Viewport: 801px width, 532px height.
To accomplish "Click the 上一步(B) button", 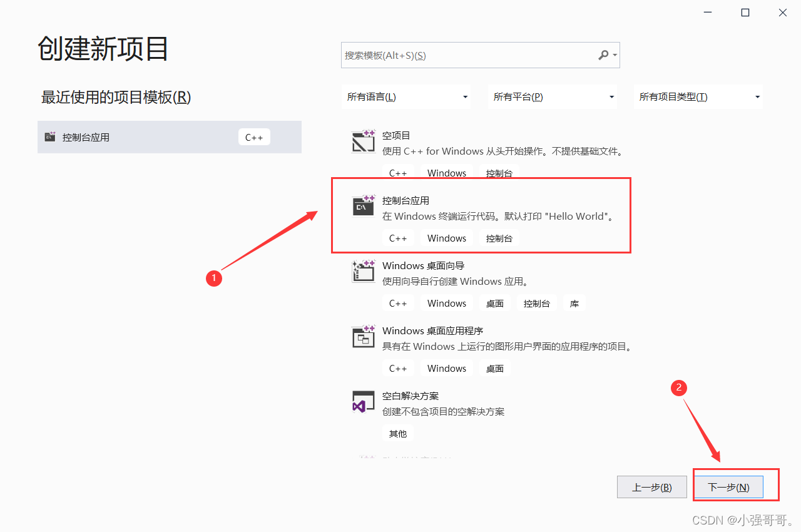I will pyautogui.click(x=651, y=486).
